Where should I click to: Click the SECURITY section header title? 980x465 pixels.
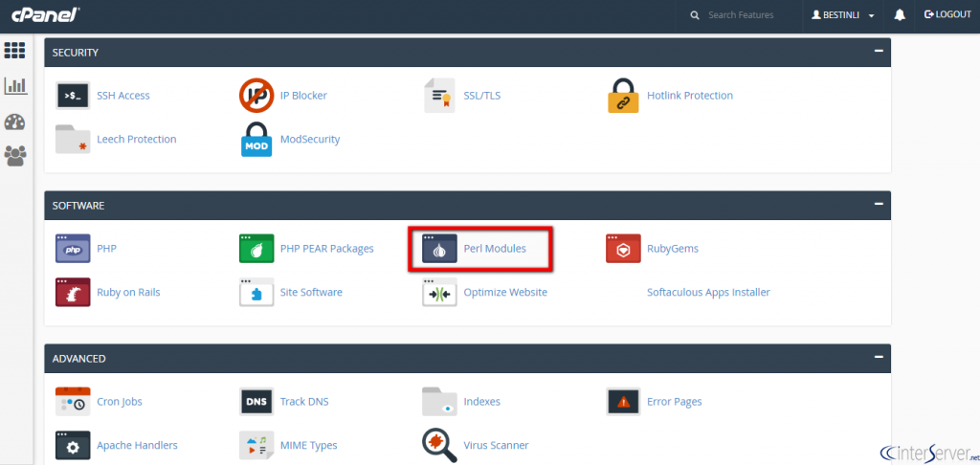pos(75,53)
